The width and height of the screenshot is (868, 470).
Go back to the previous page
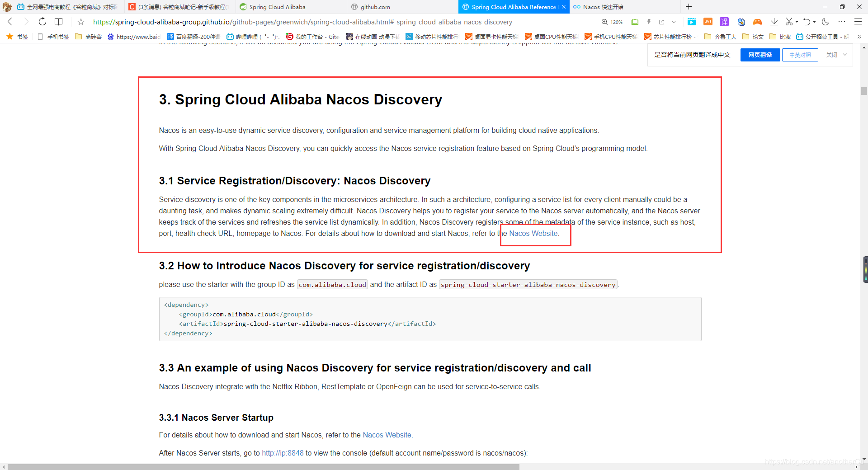pyautogui.click(x=10, y=22)
